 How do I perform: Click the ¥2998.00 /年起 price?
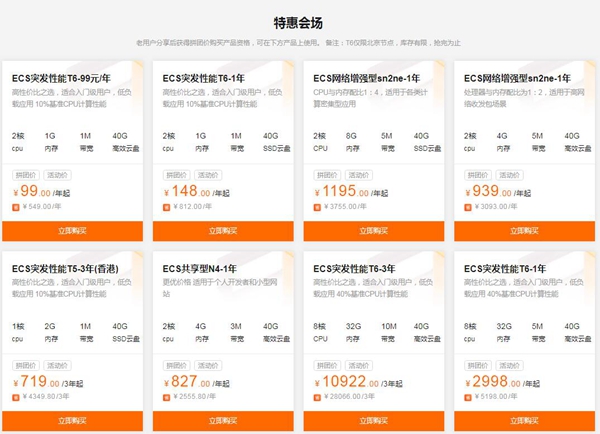pyautogui.click(x=502, y=382)
